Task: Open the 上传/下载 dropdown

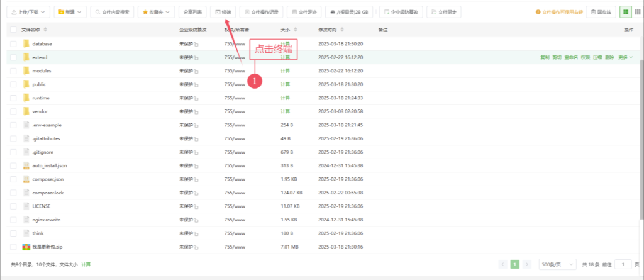Action: click(x=28, y=13)
